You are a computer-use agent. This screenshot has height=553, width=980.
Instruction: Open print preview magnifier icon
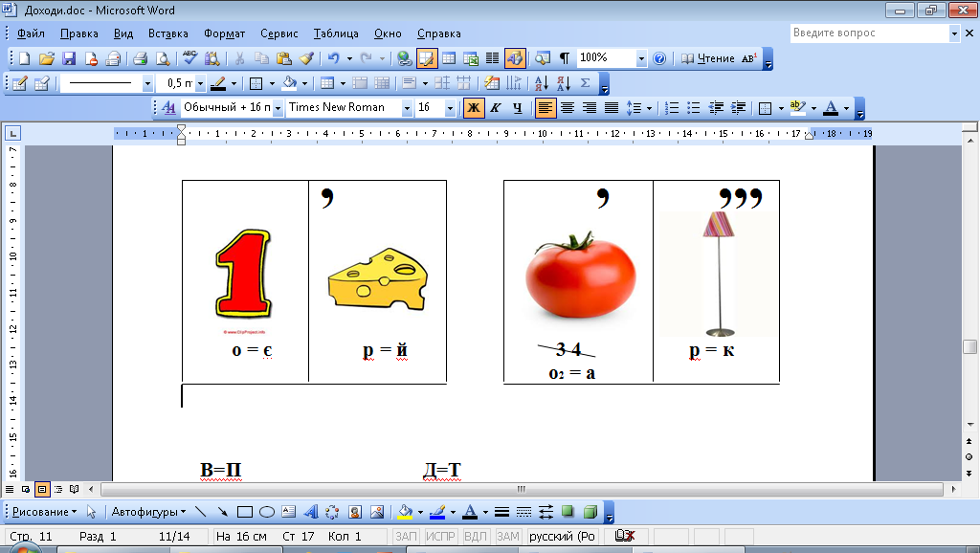click(163, 58)
